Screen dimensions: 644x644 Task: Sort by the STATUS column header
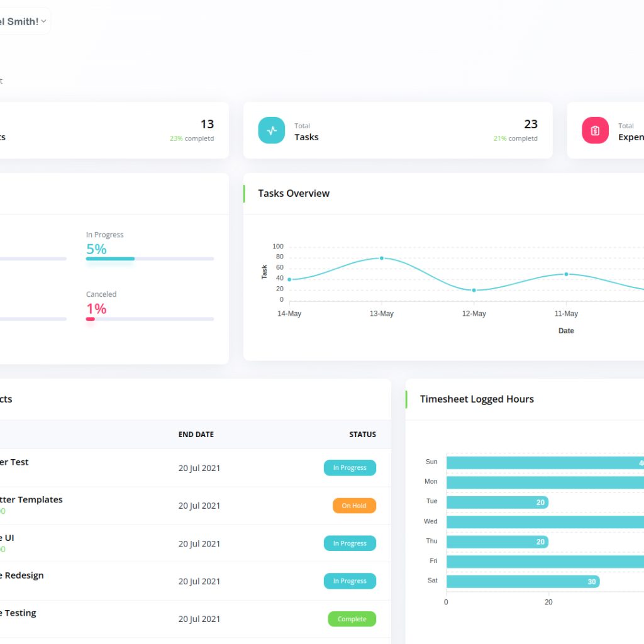point(362,435)
